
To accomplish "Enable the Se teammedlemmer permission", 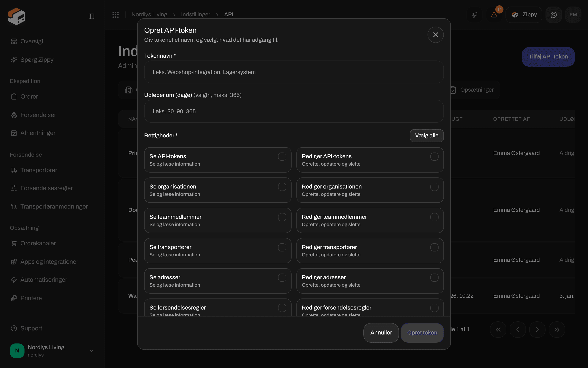I will [282, 217].
